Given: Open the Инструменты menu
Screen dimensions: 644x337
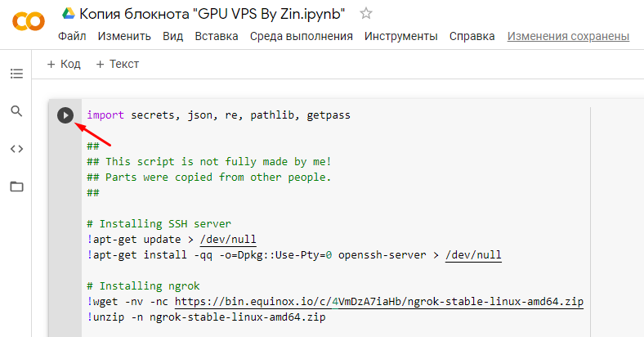Looking at the screenshot, I should [x=401, y=36].
